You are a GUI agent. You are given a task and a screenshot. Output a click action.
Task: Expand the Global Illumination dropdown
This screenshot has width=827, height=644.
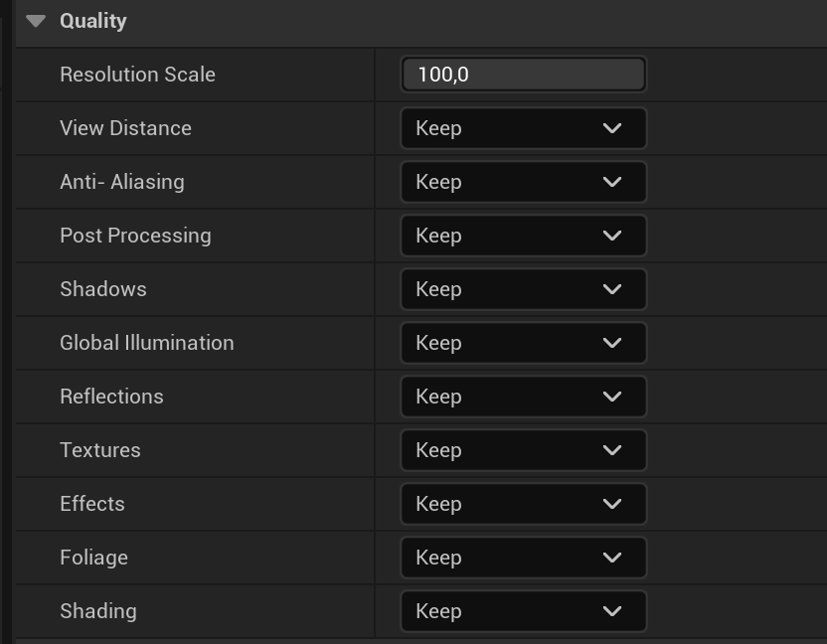pos(523,343)
